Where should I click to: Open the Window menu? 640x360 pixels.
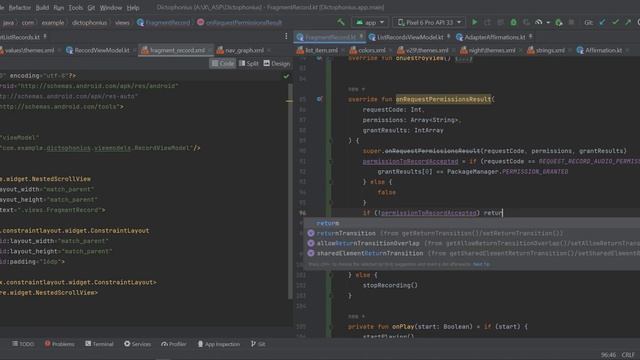tap(111, 8)
